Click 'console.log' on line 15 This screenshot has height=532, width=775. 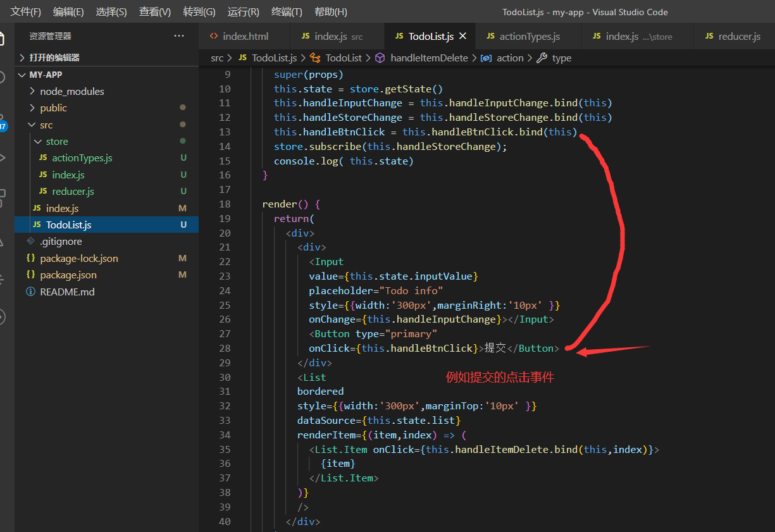tap(306, 161)
